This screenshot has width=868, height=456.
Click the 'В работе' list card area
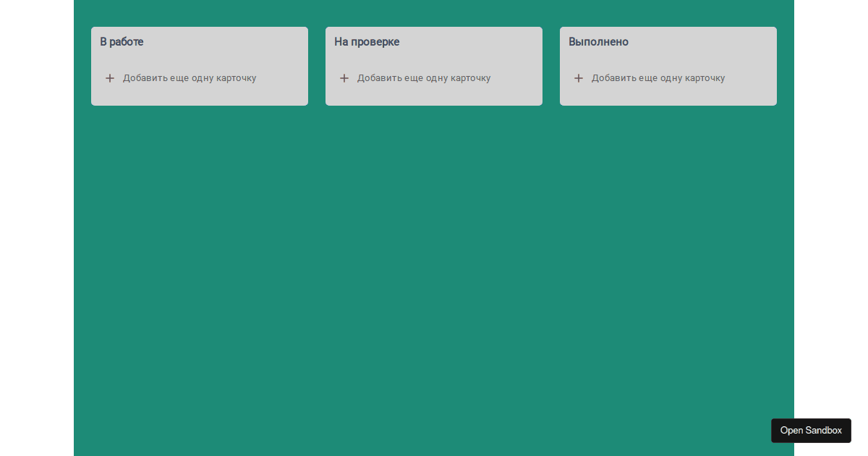click(199, 65)
